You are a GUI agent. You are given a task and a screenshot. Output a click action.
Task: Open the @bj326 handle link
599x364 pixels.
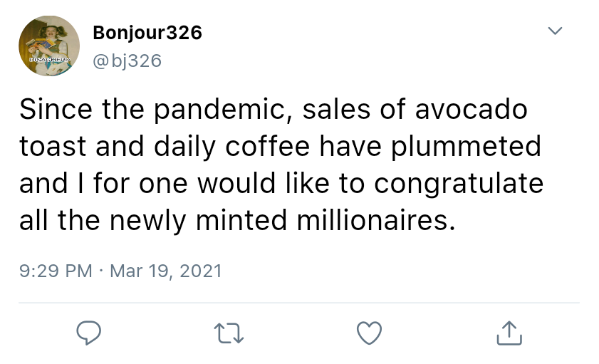coord(127,61)
